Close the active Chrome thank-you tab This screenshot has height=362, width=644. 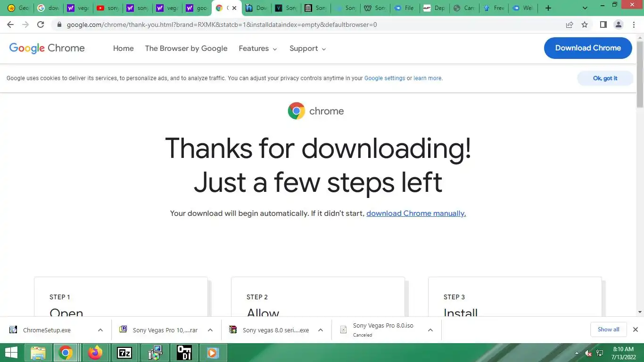click(234, 8)
